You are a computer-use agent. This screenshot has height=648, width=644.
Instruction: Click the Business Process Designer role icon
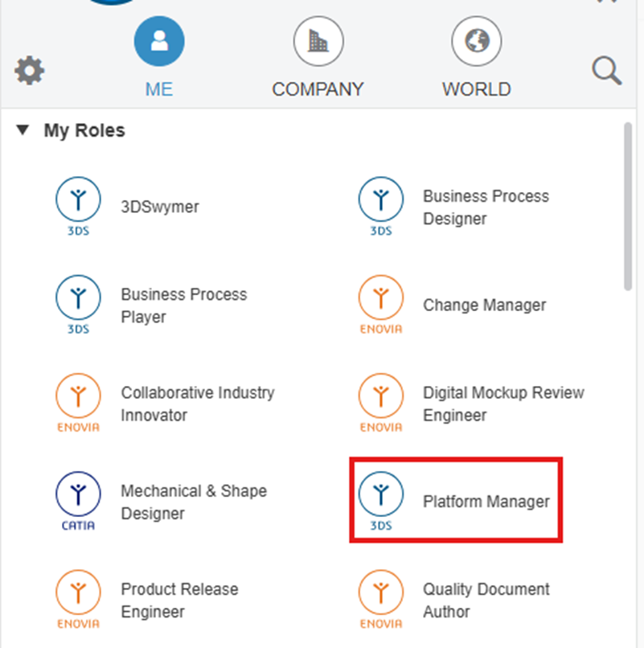pyautogui.click(x=381, y=207)
